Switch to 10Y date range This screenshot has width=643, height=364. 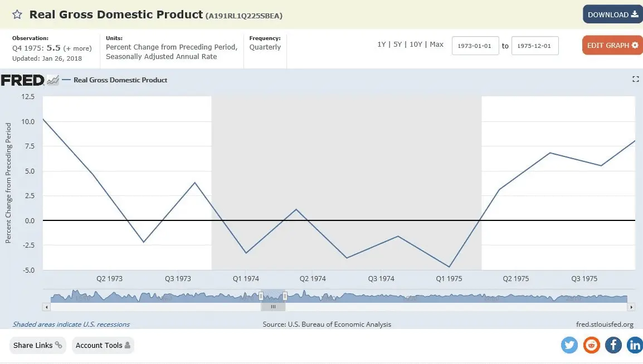(x=416, y=45)
